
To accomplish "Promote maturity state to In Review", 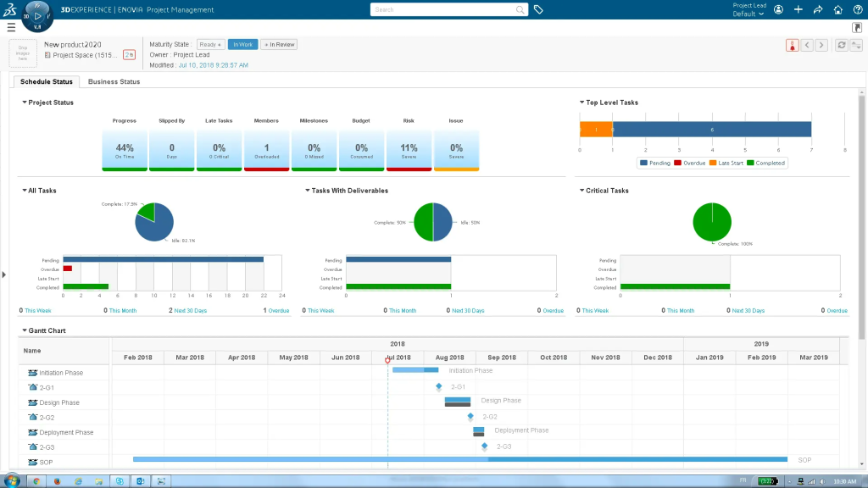I will point(279,44).
